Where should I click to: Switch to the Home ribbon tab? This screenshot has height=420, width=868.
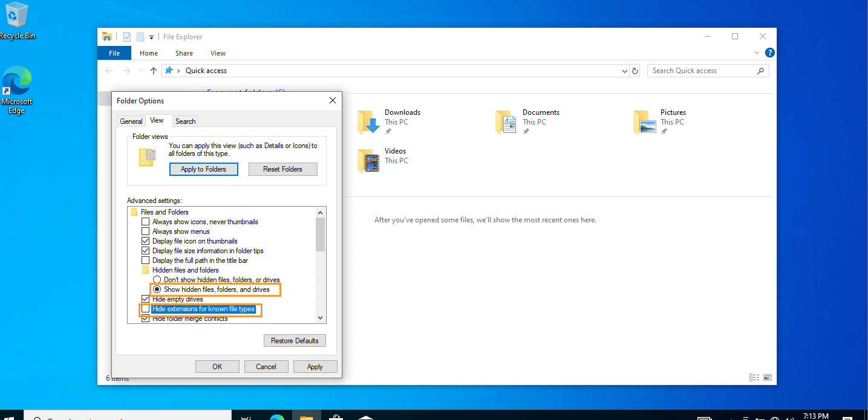[x=149, y=53]
